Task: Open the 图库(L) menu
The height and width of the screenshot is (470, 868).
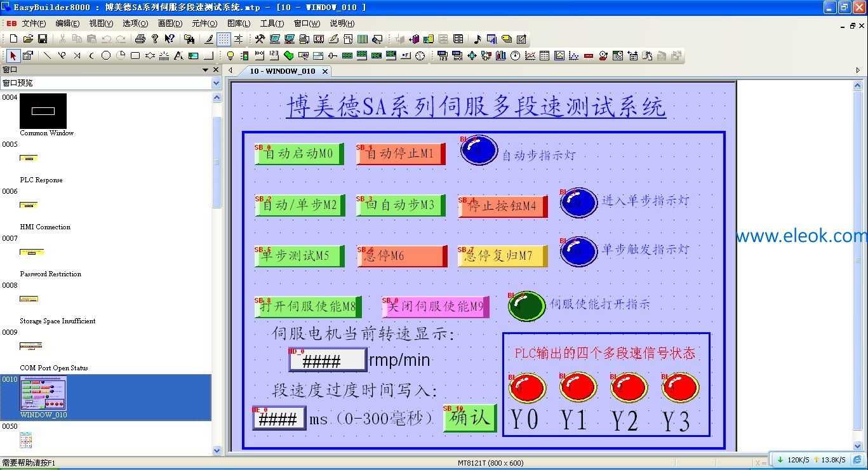Action: 239,23
